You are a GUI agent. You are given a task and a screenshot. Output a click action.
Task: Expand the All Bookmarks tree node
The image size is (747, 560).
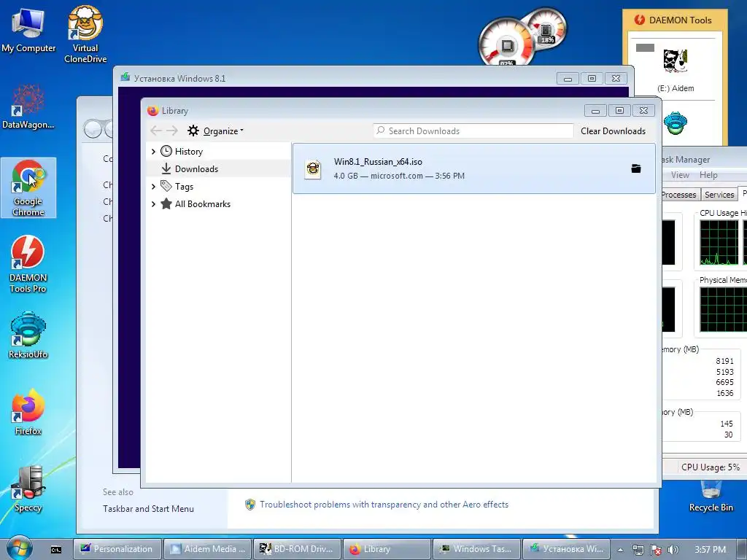pos(153,204)
